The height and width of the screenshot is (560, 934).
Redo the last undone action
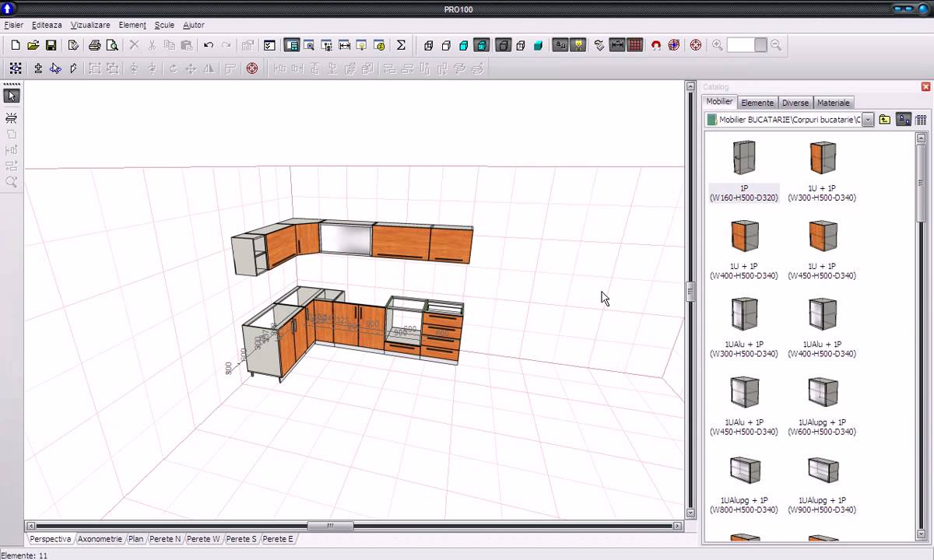tap(226, 45)
